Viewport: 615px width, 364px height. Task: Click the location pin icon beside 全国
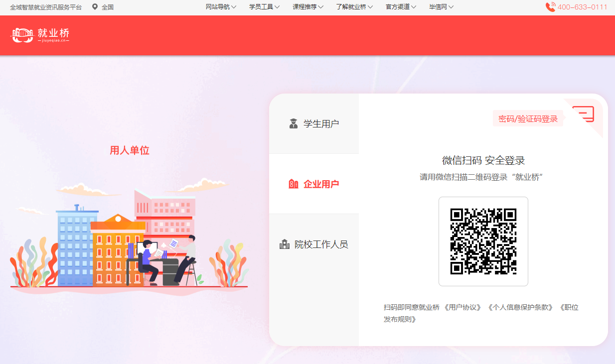[95, 7]
